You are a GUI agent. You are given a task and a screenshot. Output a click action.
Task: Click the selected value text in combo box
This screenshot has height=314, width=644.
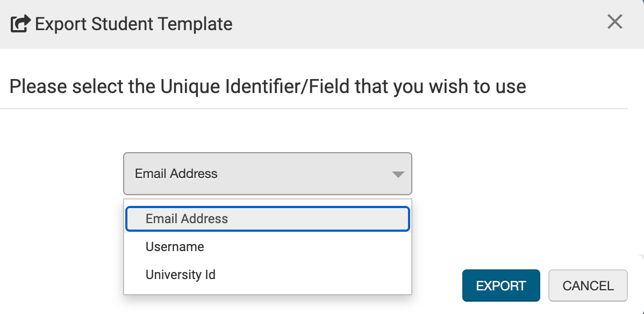pos(176,174)
